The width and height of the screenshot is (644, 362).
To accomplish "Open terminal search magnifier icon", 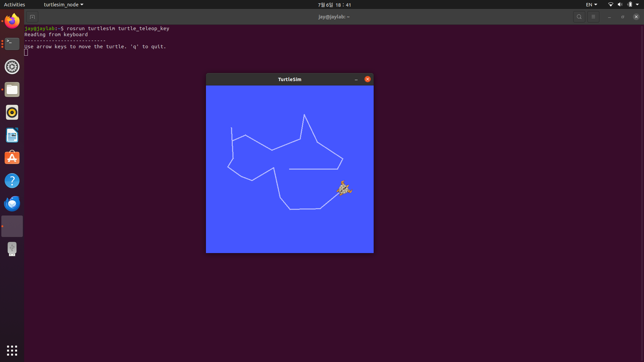I will tap(579, 17).
